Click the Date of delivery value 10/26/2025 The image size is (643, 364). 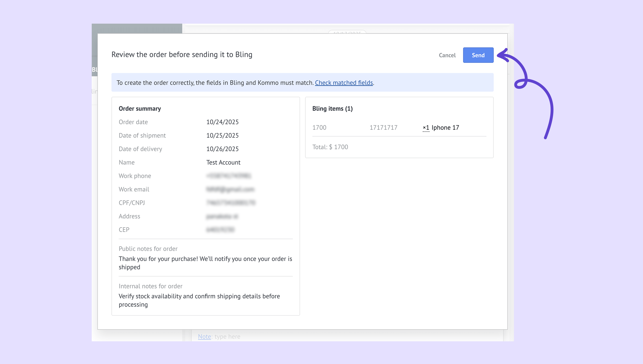tap(222, 149)
